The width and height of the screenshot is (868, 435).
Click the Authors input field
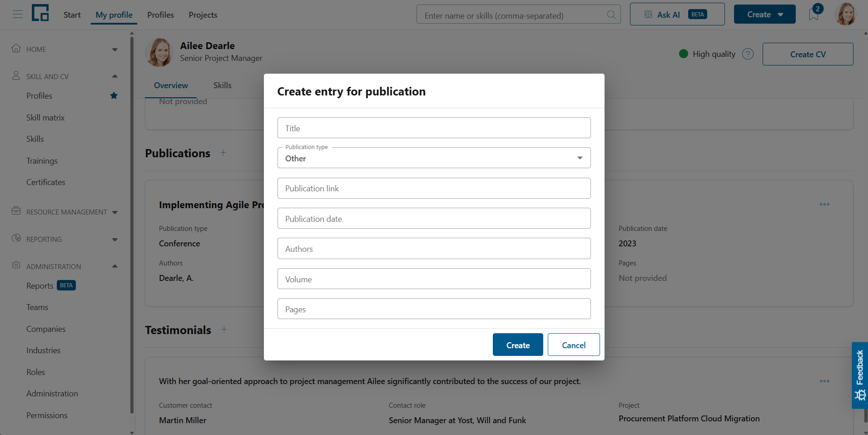coord(434,249)
